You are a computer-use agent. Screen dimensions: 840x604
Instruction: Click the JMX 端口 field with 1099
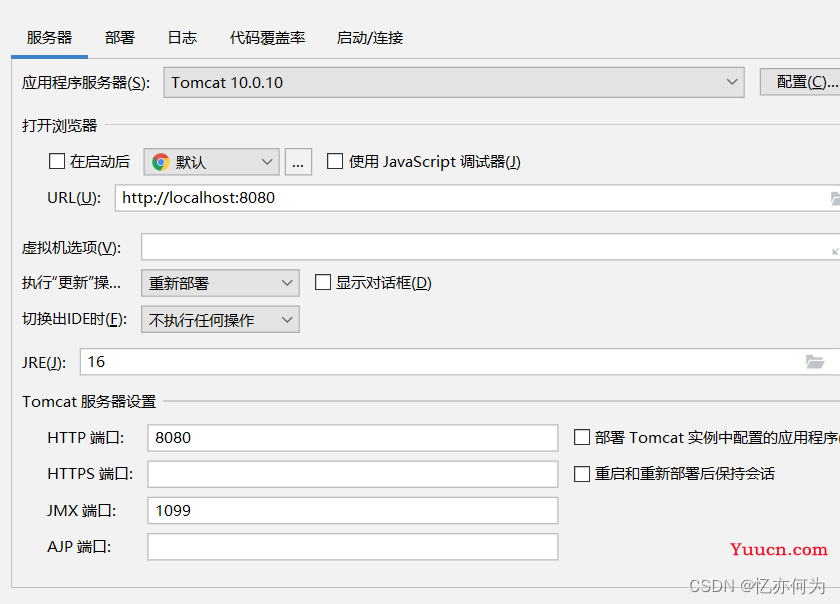[352, 510]
